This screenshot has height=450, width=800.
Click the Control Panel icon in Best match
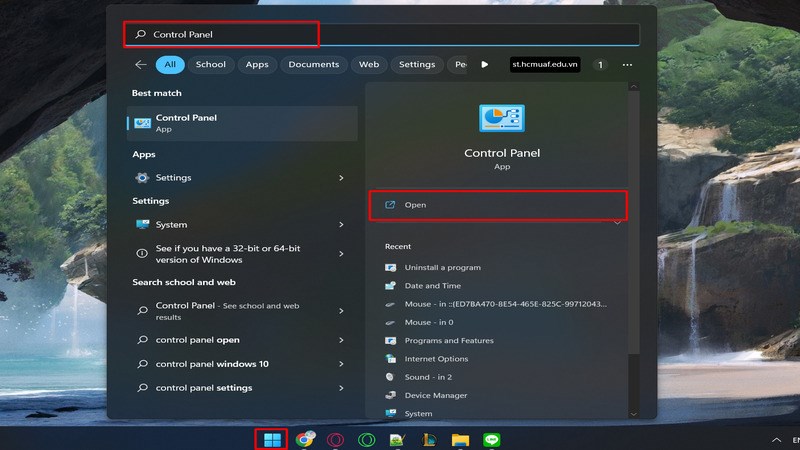pyautogui.click(x=142, y=123)
